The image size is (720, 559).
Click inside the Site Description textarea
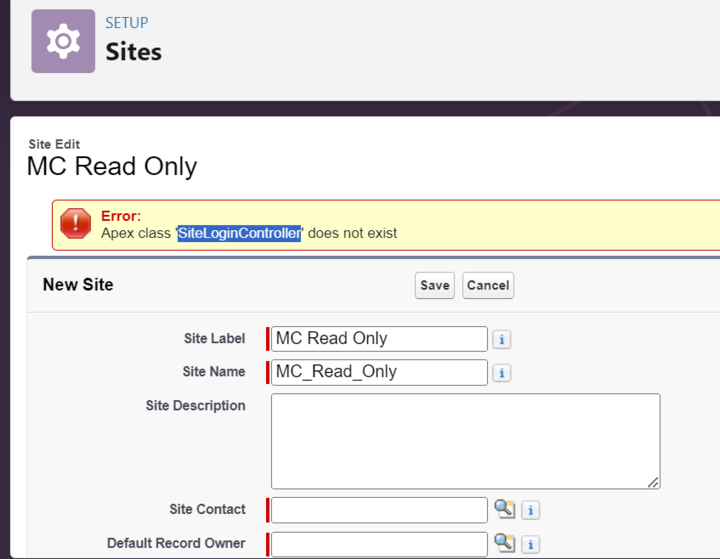coord(465,440)
